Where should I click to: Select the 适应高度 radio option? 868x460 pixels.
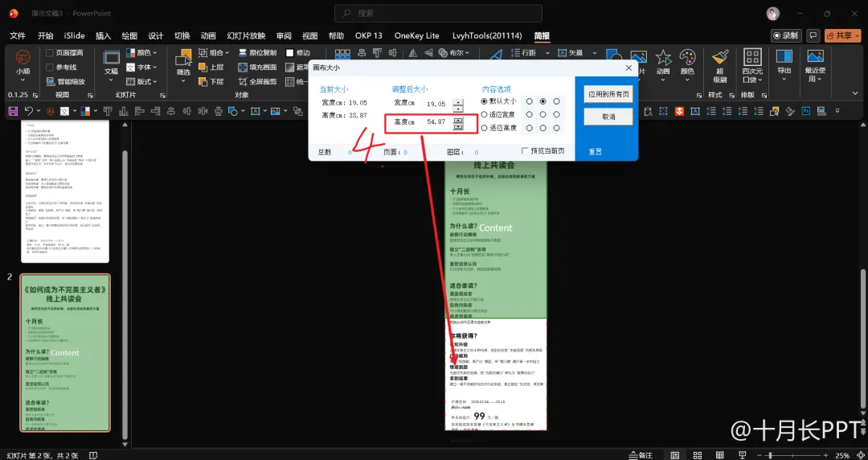[x=485, y=128]
